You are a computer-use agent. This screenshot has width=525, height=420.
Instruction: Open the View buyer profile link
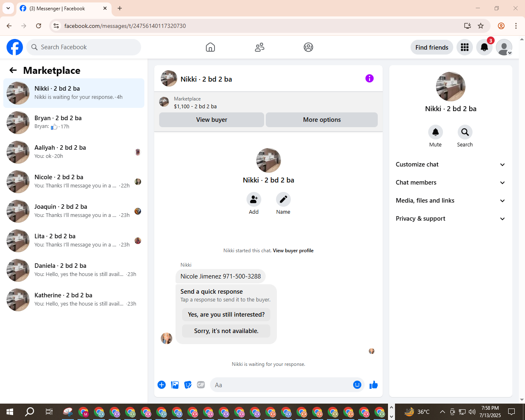(293, 251)
